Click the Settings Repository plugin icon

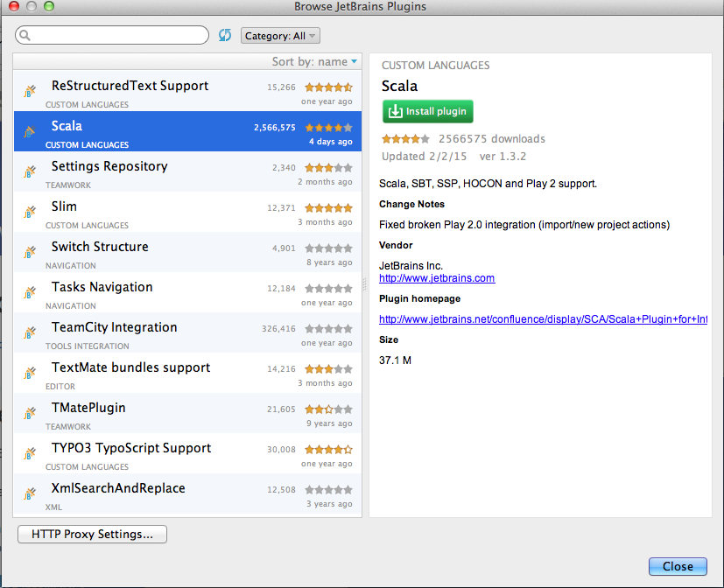coord(30,171)
